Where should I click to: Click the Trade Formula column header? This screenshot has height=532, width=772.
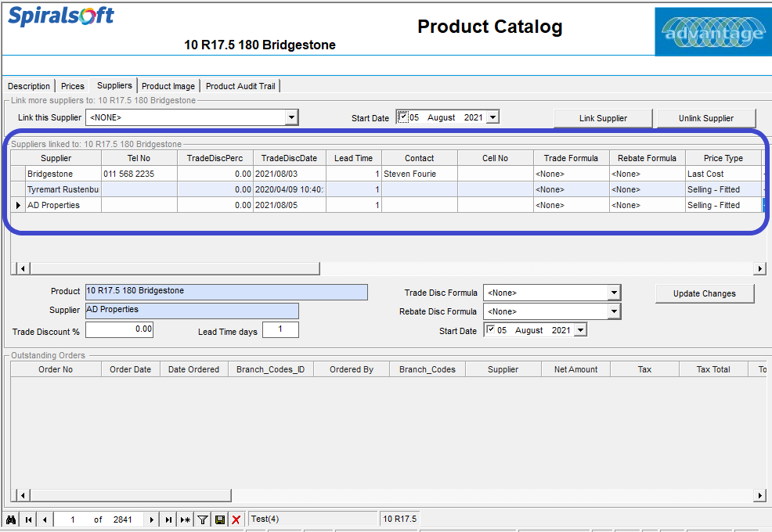point(571,158)
